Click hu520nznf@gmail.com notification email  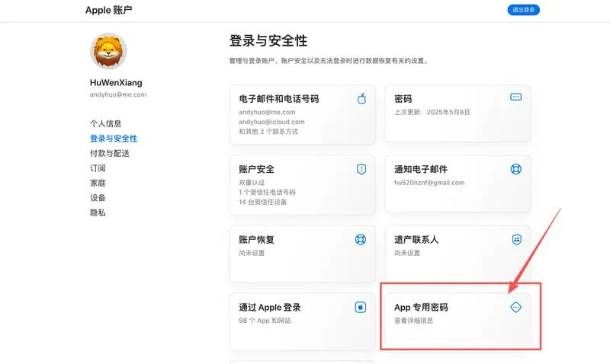(429, 182)
